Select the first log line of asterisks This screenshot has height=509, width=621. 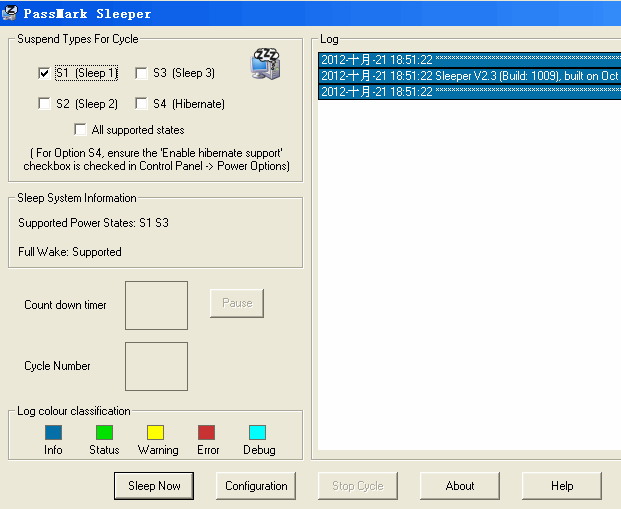click(468, 60)
